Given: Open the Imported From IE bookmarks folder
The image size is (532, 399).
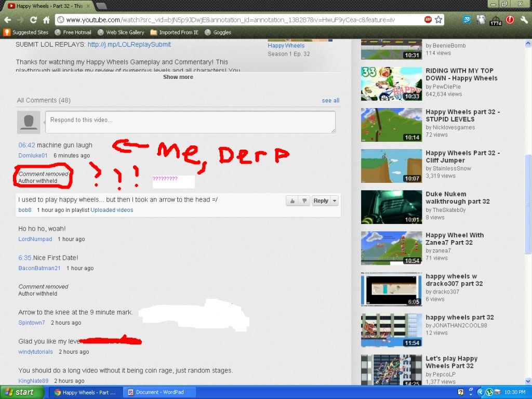Looking at the screenshot, I should pyautogui.click(x=175, y=32).
